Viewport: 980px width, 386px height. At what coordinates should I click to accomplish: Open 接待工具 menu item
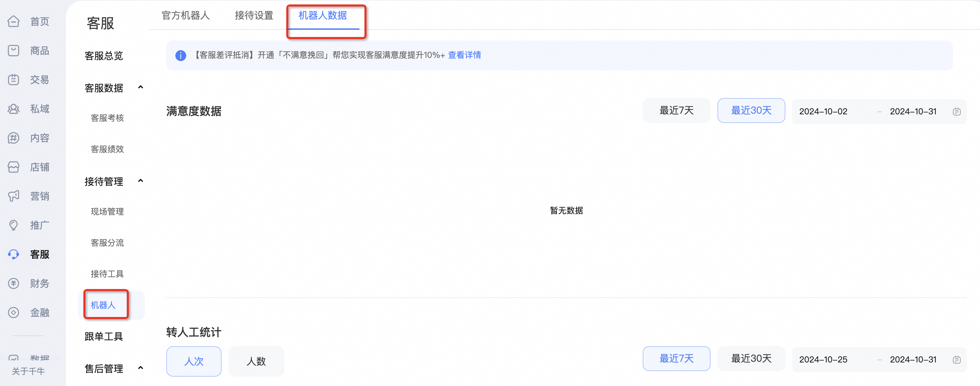(107, 274)
